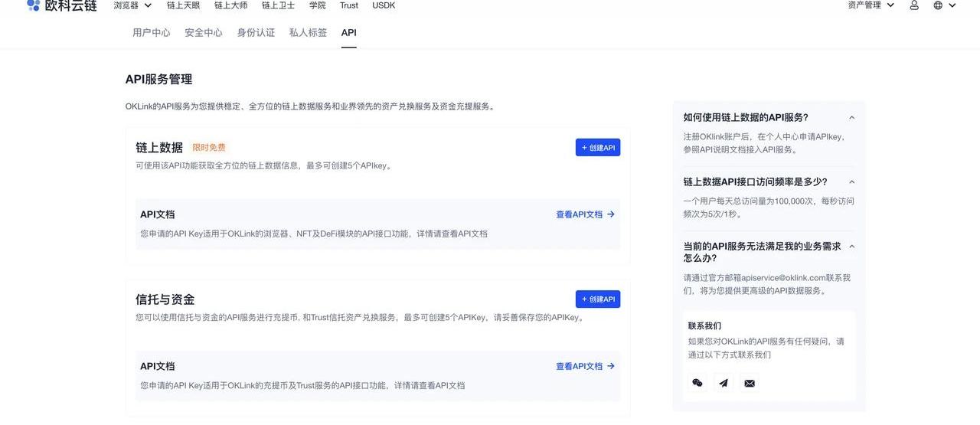
Task: Open USDK in the top navigation
Action: pyautogui.click(x=384, y=5)
